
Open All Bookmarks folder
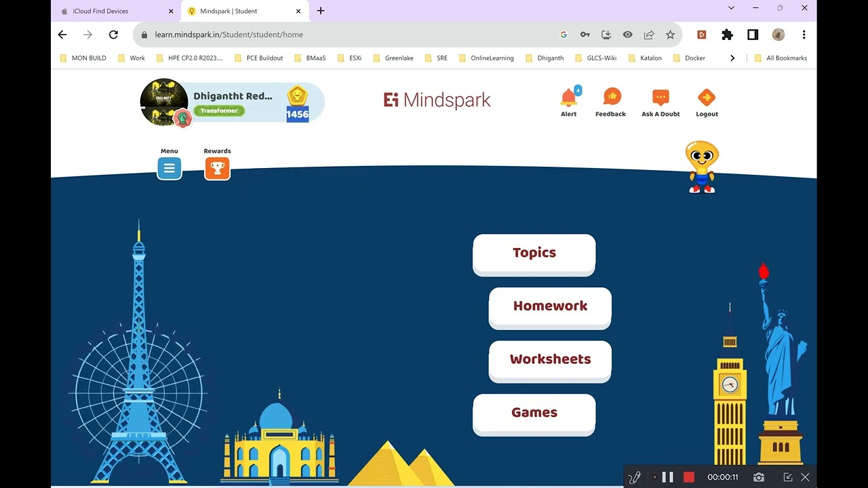[781, 58]
